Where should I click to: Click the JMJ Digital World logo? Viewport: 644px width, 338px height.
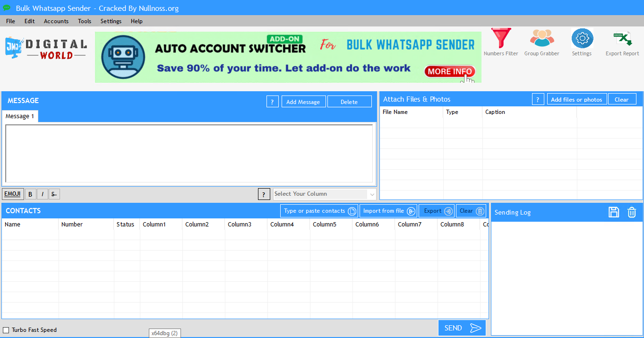coord(46,49)
